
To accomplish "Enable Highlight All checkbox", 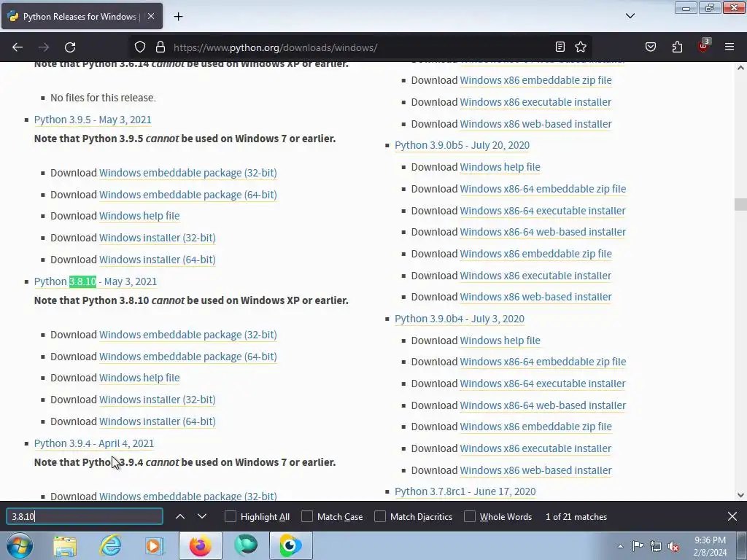I will 230,517.
